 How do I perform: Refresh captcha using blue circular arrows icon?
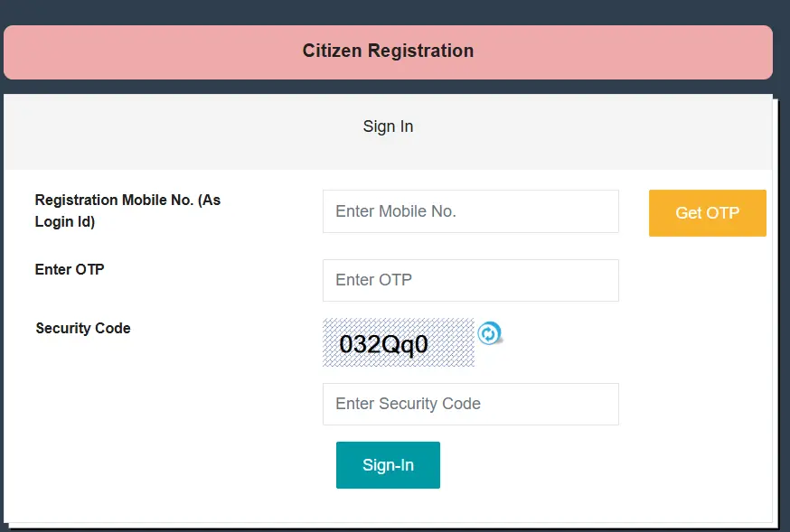[489, 333]
